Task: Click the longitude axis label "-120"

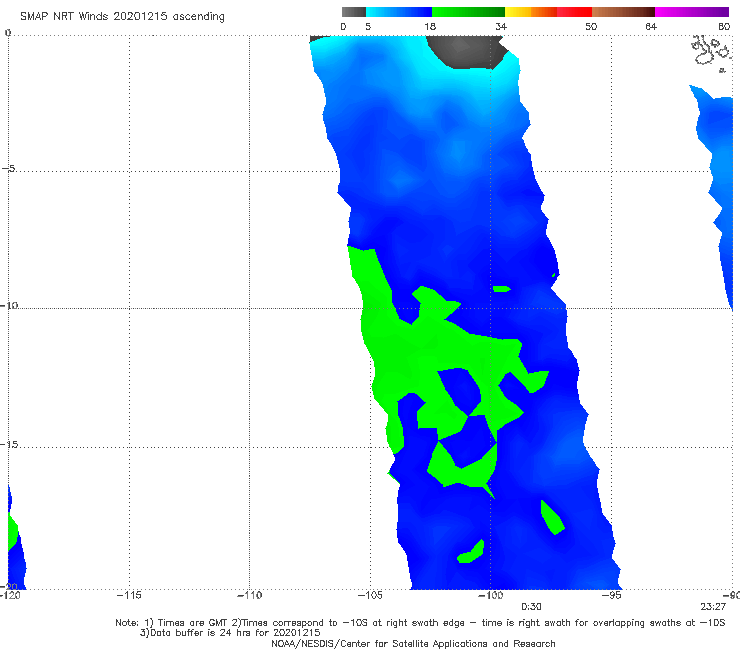Action: [x=10, y=595]
